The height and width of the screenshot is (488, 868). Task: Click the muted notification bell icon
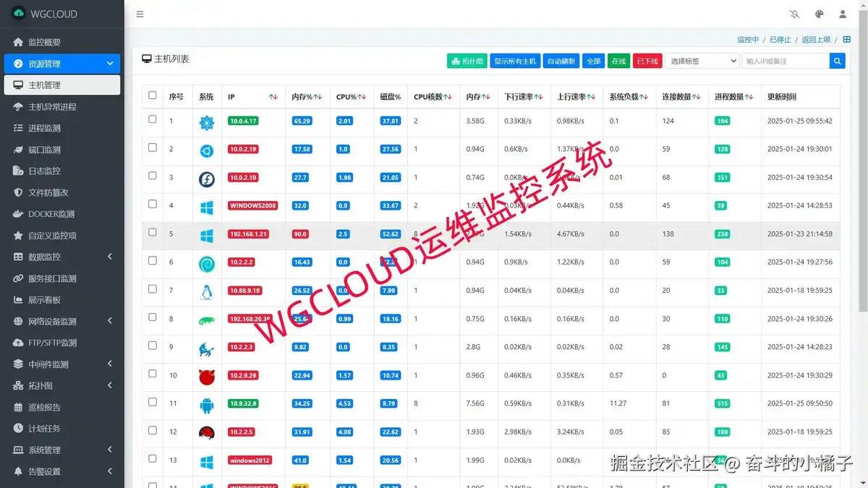pos(795,14)
